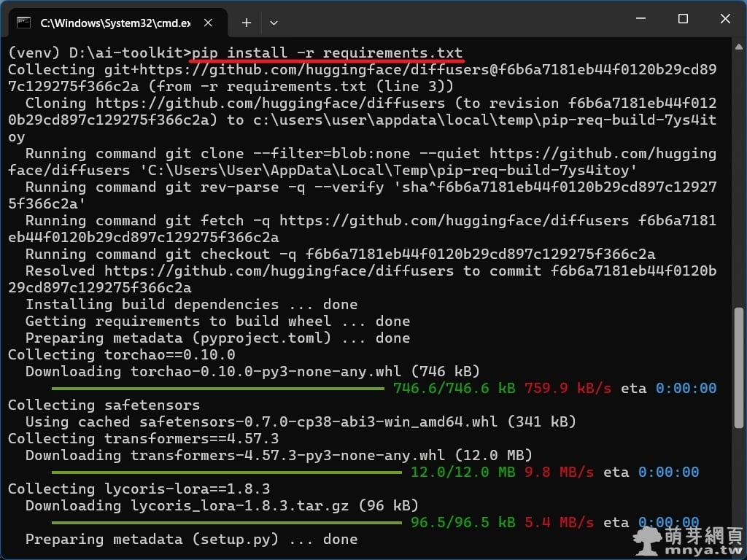Open a new terminal tab with plus button
The image size is (747, 560).
[247, 23]
